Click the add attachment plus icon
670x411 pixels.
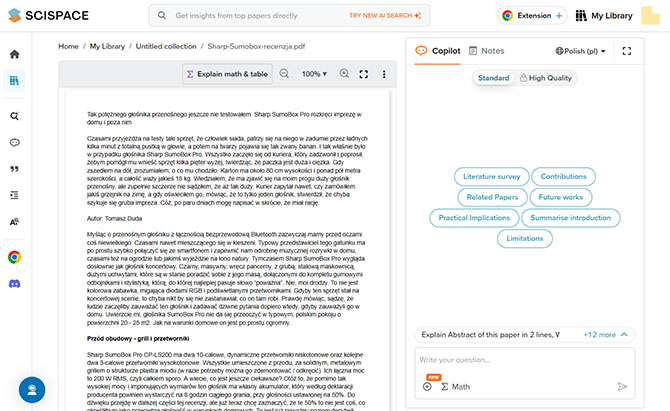point(427,386)
